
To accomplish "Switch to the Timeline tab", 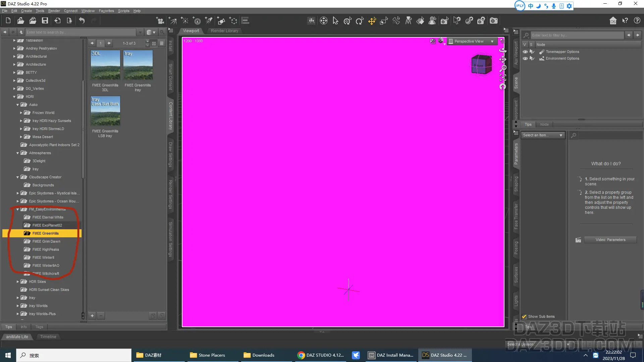I will pos(48,337).
